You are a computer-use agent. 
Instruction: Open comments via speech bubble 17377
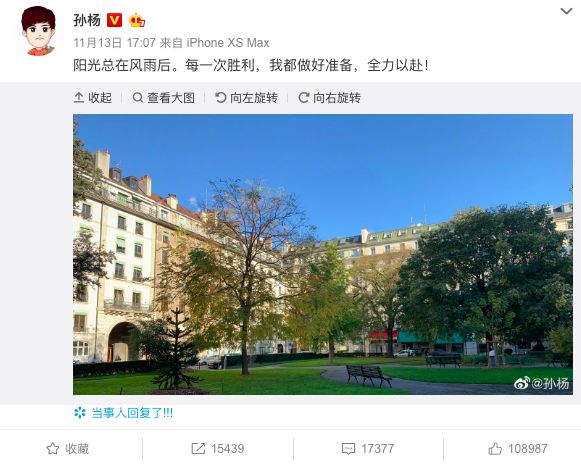[368, 449]
